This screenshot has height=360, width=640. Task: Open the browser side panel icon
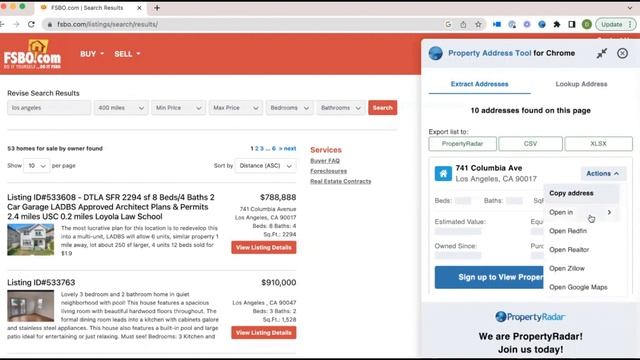[572, 24]
